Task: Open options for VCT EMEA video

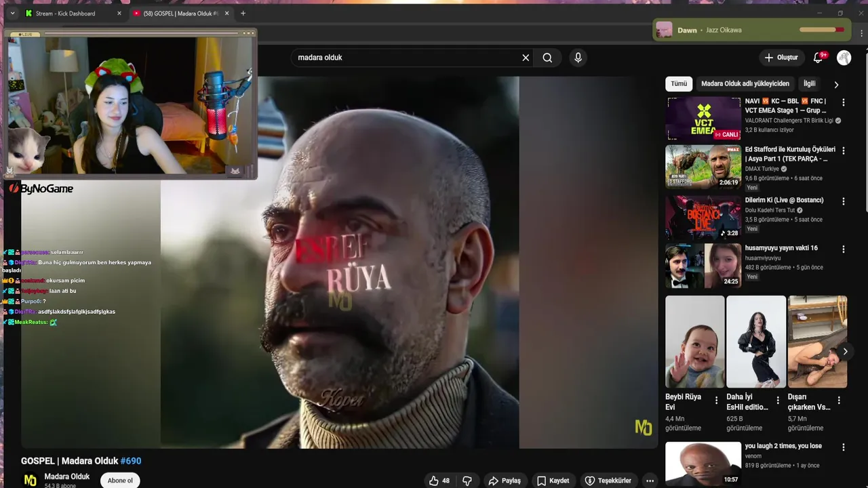Action: (x=844, y=102)
